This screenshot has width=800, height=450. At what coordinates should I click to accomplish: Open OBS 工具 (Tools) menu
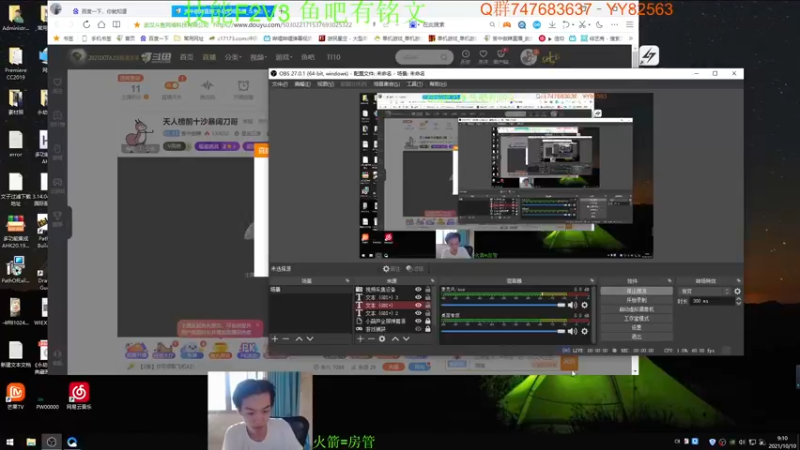tap(414, 84)
